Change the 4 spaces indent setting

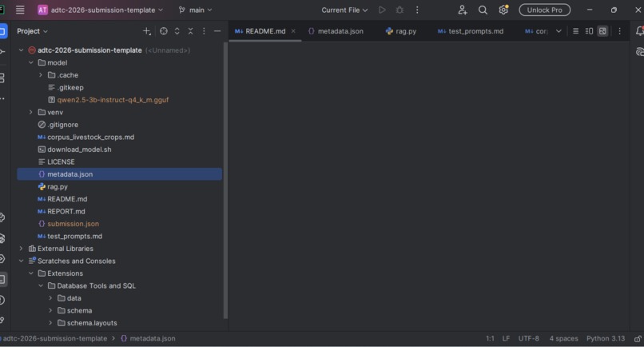click(563, 338)
